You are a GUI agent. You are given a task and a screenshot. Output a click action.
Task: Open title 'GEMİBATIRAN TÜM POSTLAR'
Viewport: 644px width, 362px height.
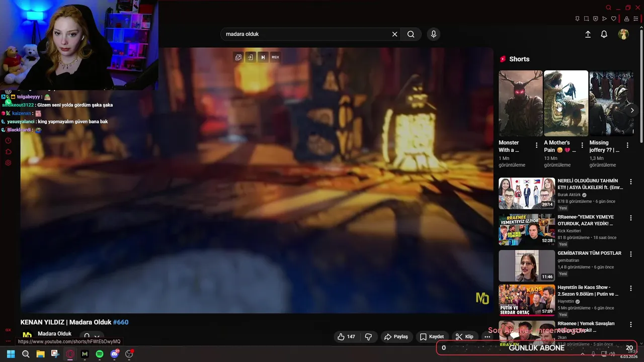click(x=589, y=253)
